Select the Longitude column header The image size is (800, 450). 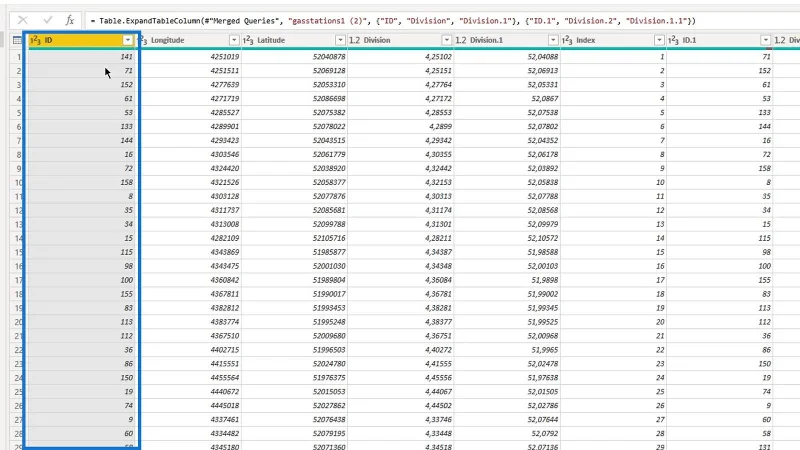188,40
